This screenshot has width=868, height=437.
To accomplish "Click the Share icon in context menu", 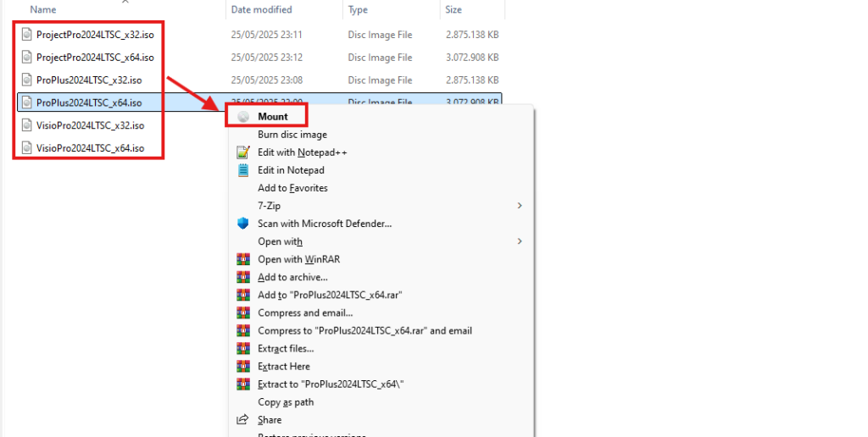I will 242,420.
